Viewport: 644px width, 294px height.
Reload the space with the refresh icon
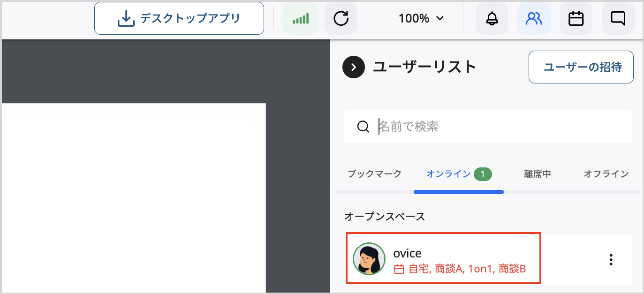pos(341,18)
